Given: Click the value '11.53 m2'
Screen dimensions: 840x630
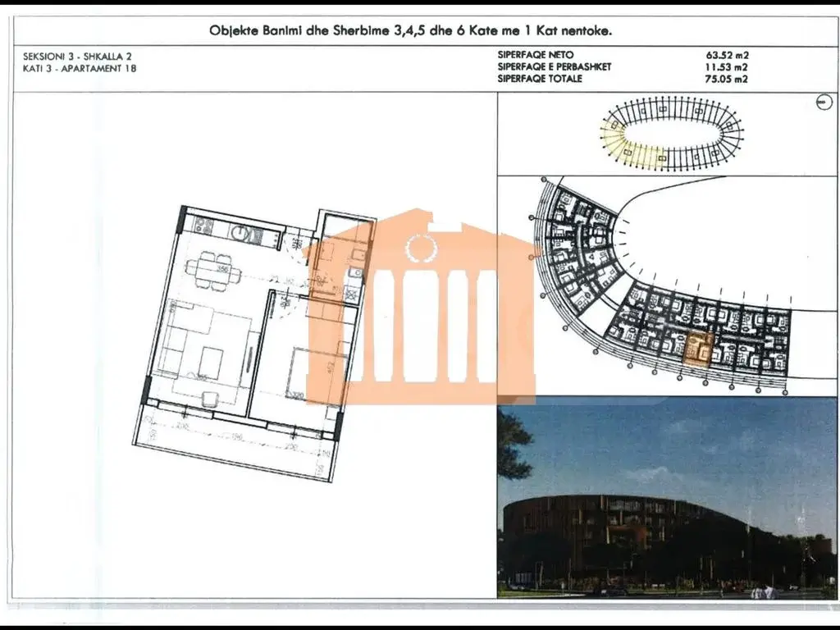Looking at the screenshot, I should coord(727,67).
